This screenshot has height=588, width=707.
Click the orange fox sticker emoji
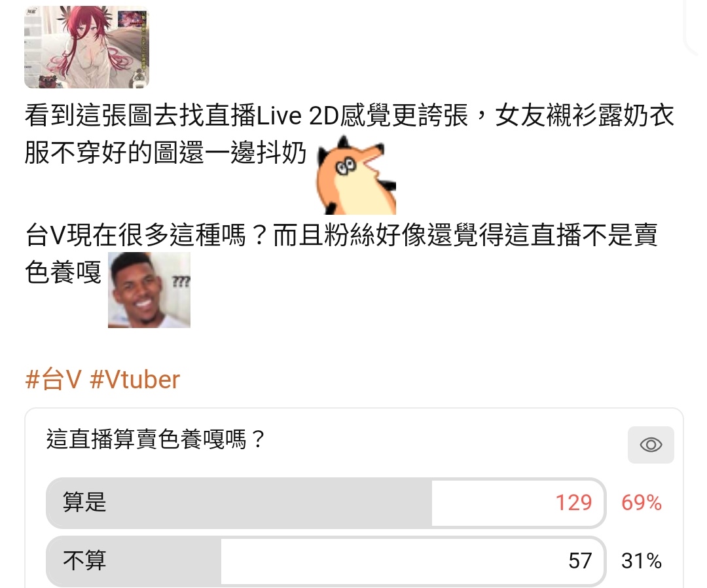coord(356,175)
